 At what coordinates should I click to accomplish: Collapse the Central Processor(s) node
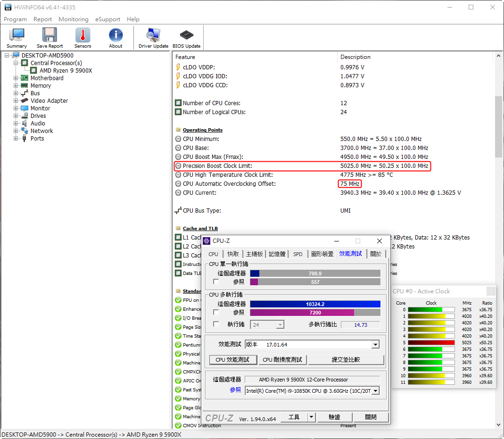(16, 63)
